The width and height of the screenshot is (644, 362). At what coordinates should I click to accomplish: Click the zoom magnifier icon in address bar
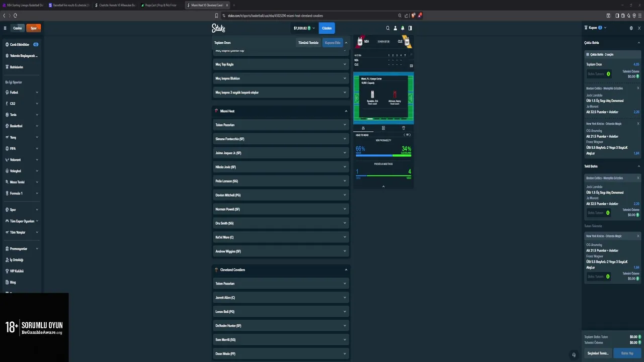400,16
